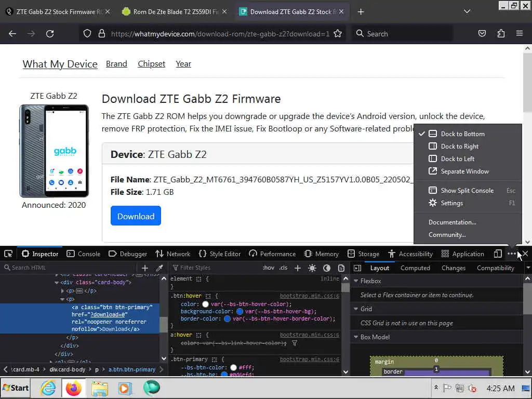Activate the element picker icon in DevTools
Screen dimensions: 532x399
pyautogui.click(x=8, y=254)
